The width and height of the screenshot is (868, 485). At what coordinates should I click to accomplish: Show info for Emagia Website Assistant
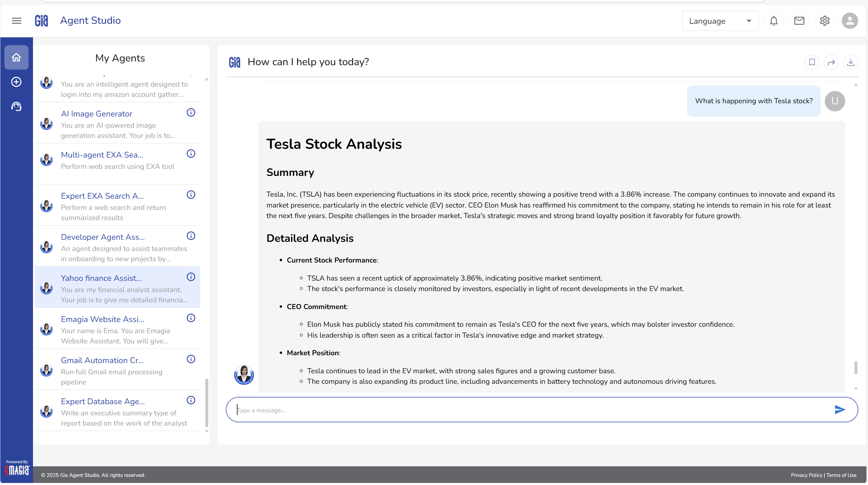[191, 318]
